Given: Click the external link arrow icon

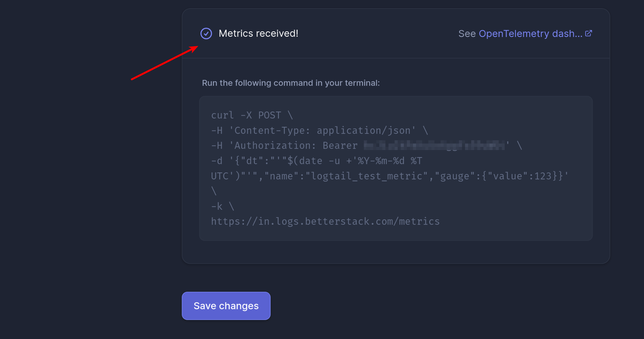Looking at the screenshot, I should (589, 33).
